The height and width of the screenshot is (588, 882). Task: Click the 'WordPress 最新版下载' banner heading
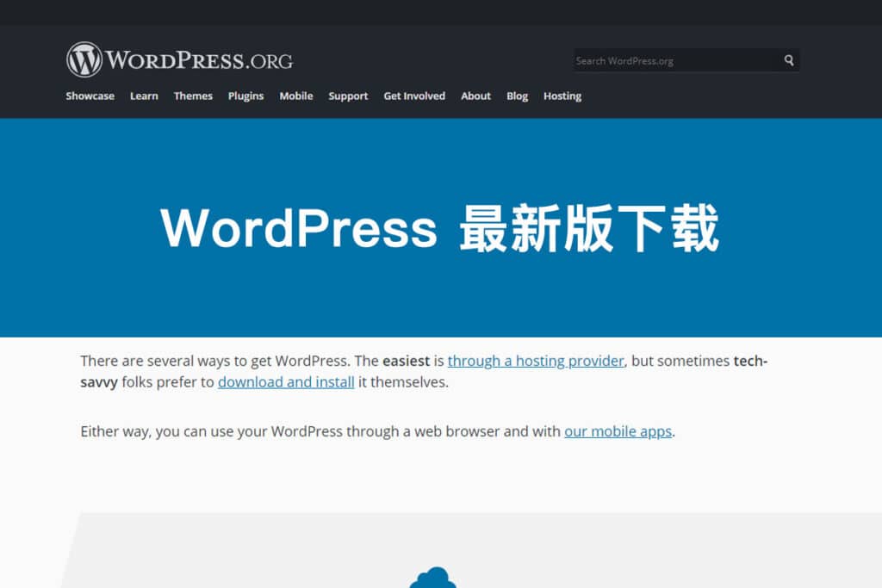point(440,228)
